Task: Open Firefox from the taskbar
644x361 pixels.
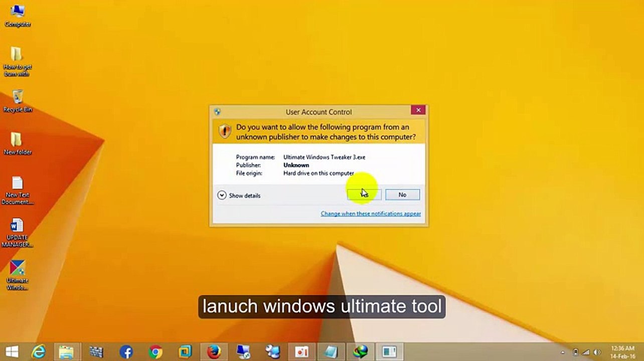Action: pyautogui.click(x=214, y=352)
